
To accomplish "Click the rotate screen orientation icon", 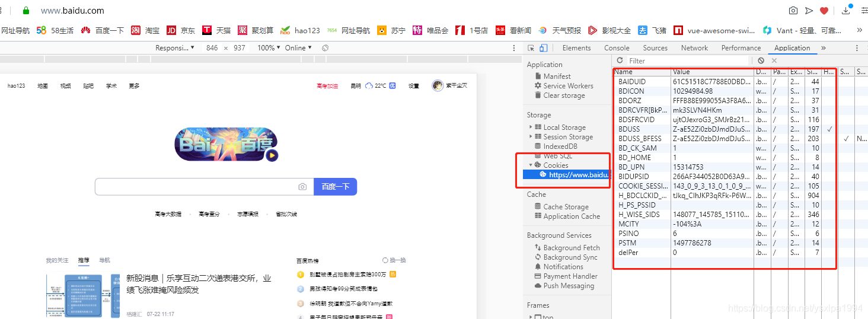I will 325,48.
